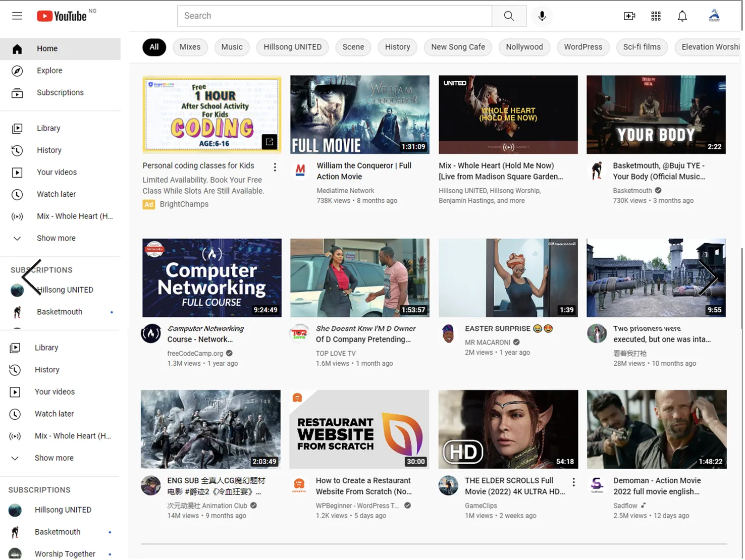Play Restaurant Website From Scratch thumbnail
The image size is (745, 560).
tap(360, 430)
